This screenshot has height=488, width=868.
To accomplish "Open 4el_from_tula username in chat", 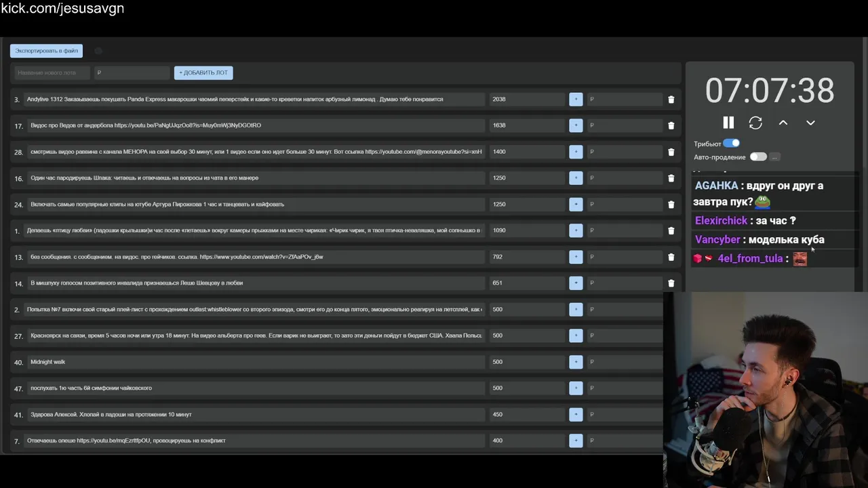I will 750,258.
